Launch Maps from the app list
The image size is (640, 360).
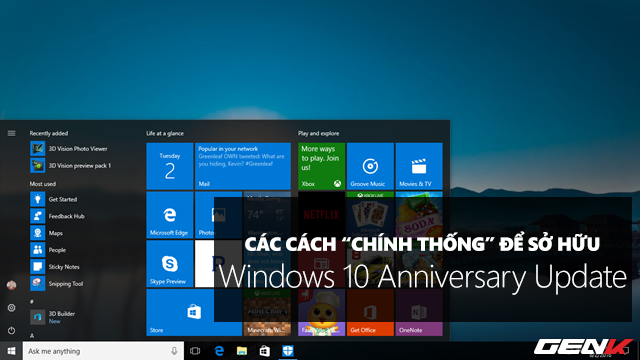(47, 233)
